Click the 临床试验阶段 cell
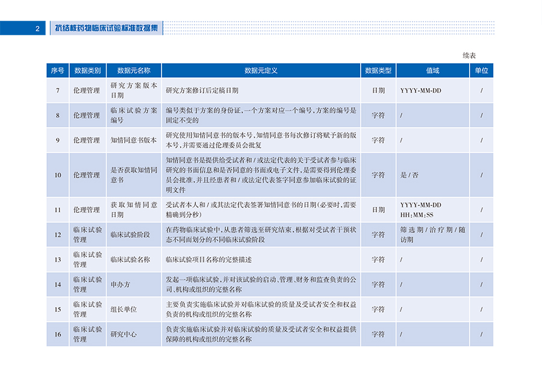Image resolution: width=542 pixels, height=392 pixels. pos(134,235)
